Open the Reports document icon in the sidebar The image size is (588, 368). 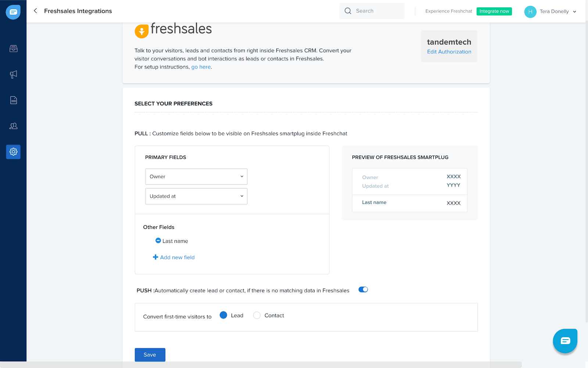click(x=14, y=100)
